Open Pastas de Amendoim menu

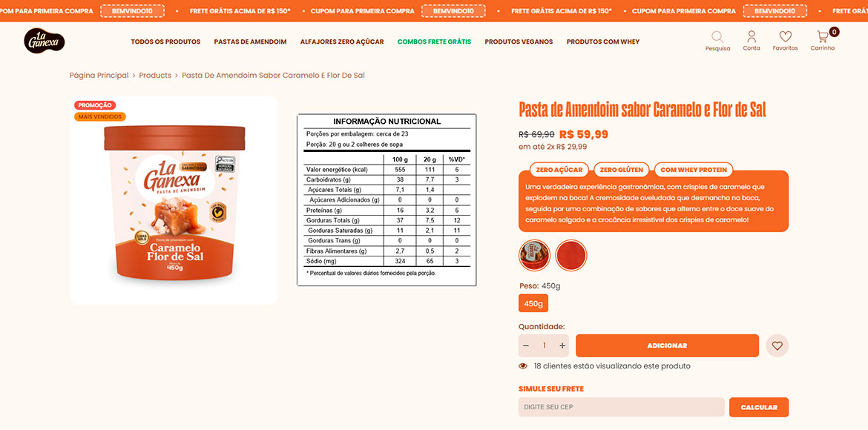point(250,42)
